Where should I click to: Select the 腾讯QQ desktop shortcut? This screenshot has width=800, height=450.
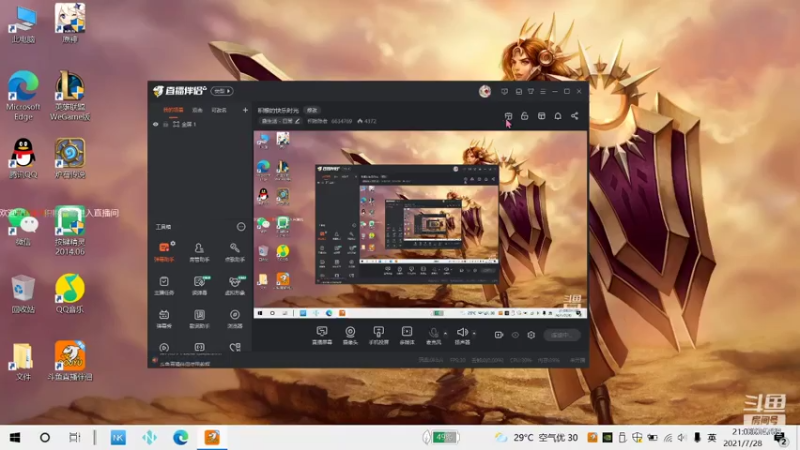(23, 158)
